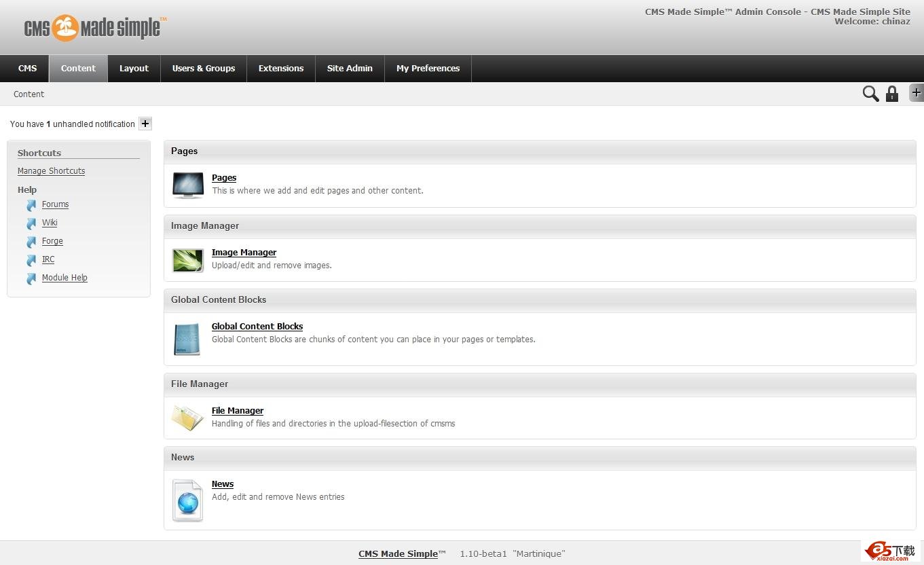Open the Site Admin menu
Screen dimensions: 924x565
pyautogui.click(x=350, y=69)
